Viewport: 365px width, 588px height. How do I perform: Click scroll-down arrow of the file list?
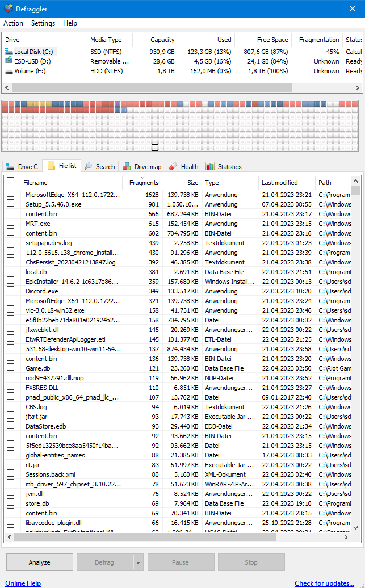[355, 528]
